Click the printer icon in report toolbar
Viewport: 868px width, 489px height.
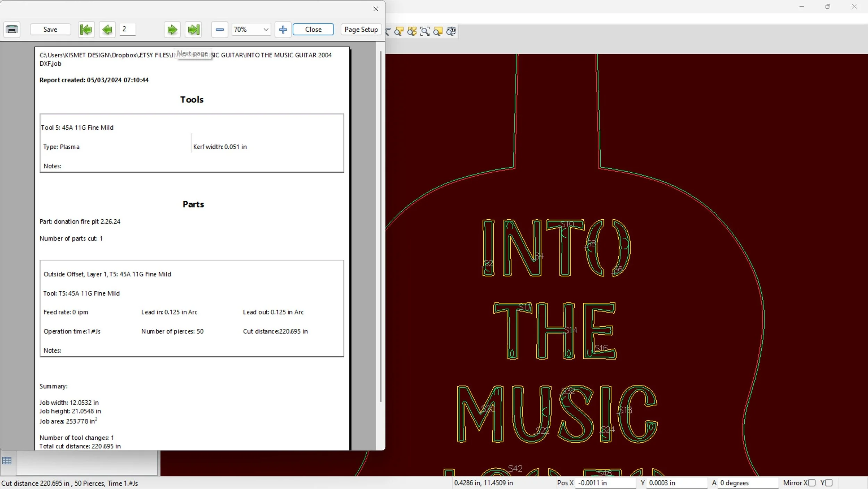(12, 30)
